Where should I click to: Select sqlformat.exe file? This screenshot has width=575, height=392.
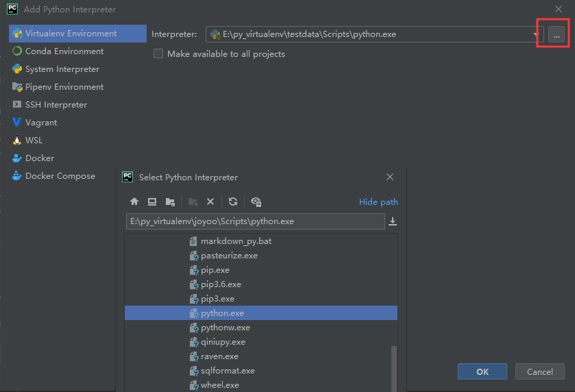coord(260,371)
